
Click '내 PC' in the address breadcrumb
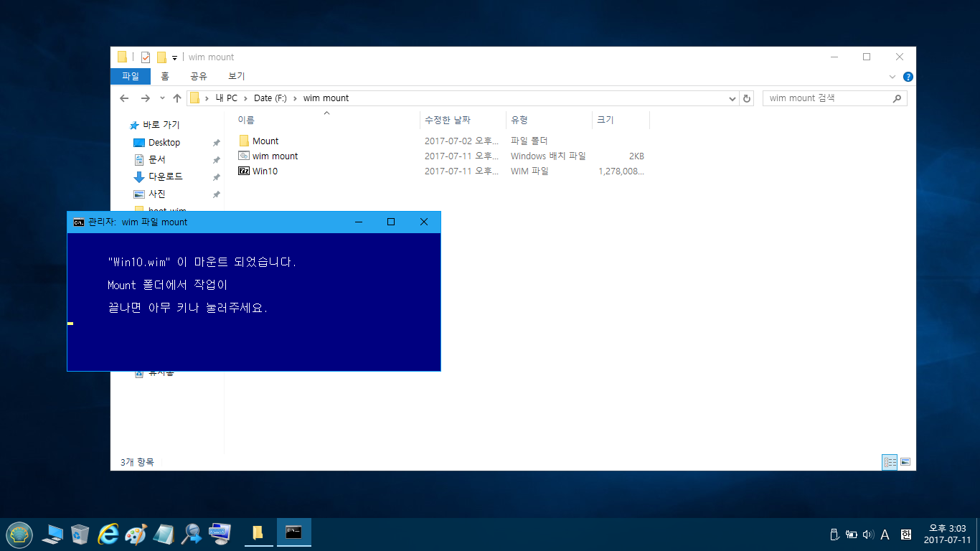tap(226, 98)
